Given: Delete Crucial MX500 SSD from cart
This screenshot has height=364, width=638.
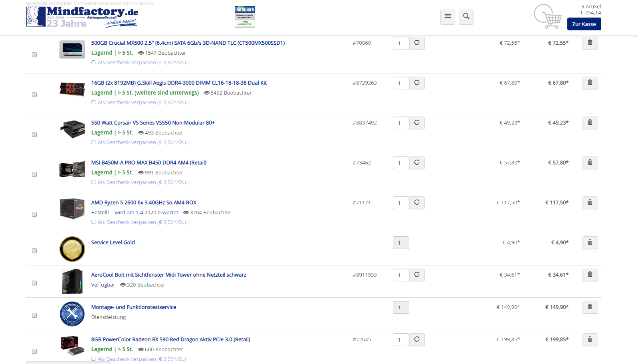Looking at the screenshot, I should pos(590,43).
